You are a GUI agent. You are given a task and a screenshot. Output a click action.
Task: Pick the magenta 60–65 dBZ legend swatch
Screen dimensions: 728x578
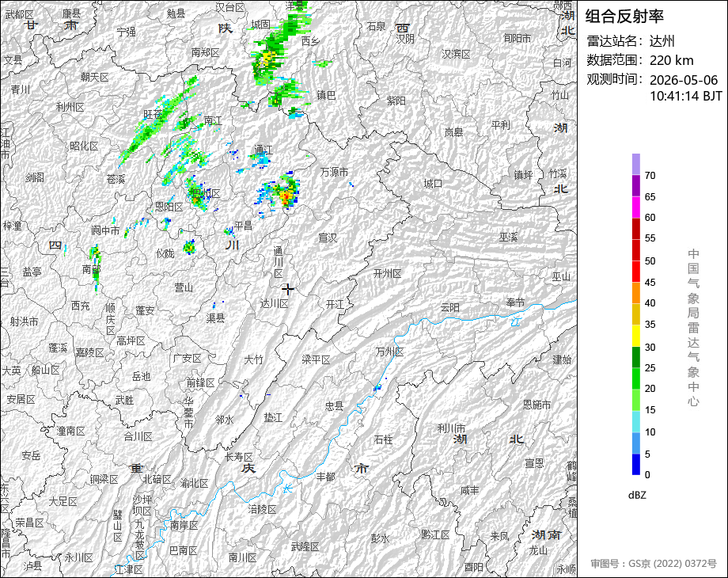tap(636, 207)
